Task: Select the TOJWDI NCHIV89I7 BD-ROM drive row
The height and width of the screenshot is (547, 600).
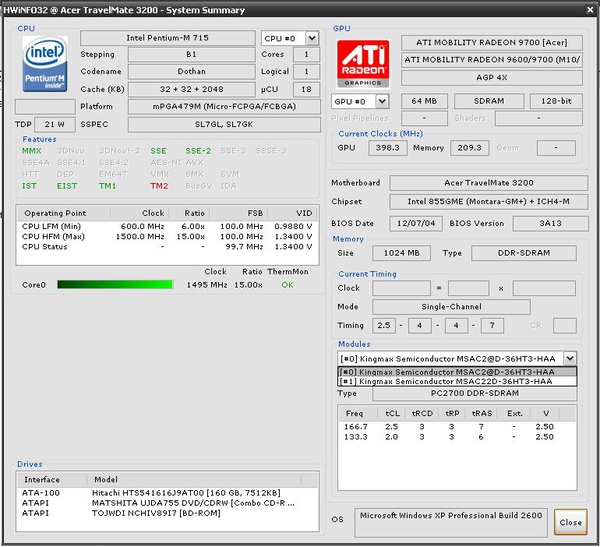Action: (167, 513)
